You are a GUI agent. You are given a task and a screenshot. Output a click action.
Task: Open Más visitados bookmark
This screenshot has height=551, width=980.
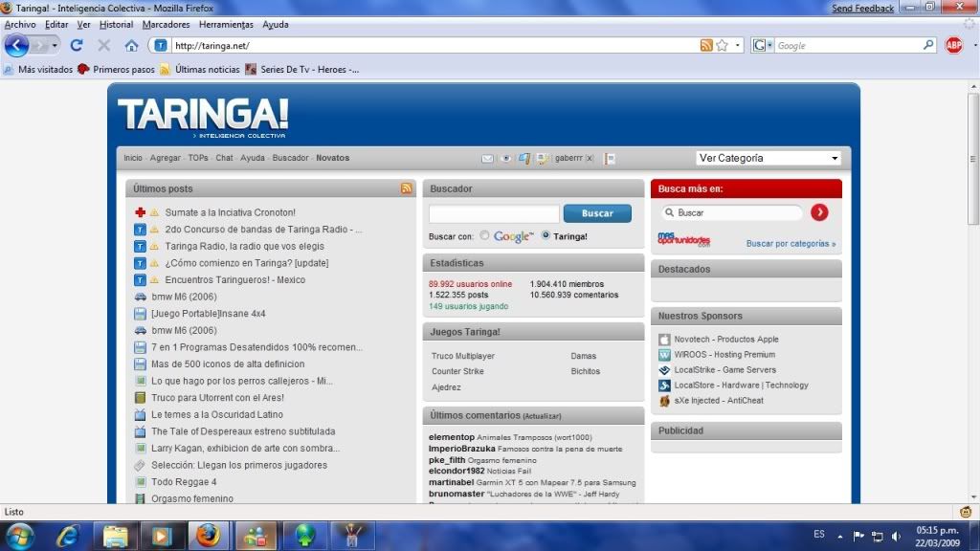point(38,69)
